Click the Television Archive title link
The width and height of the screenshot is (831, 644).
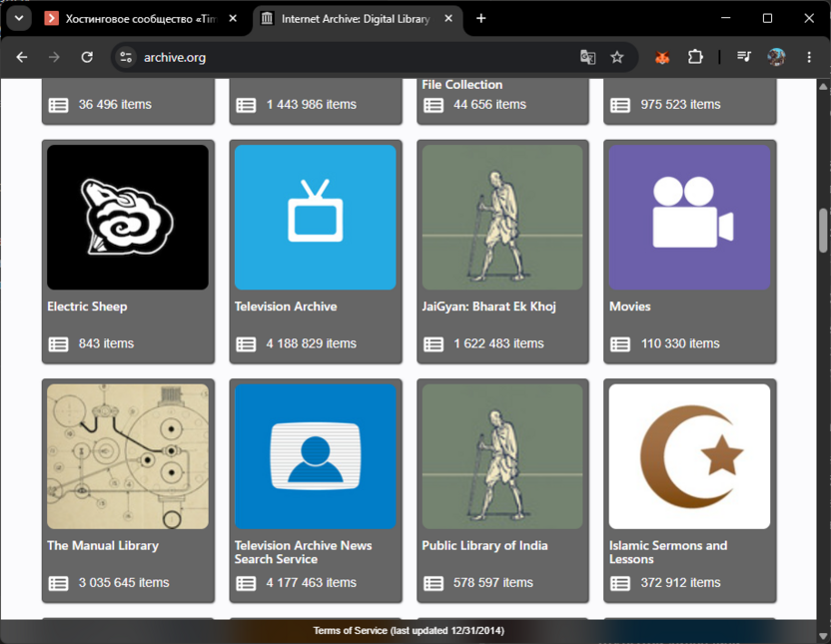click(x=286, y=307)
